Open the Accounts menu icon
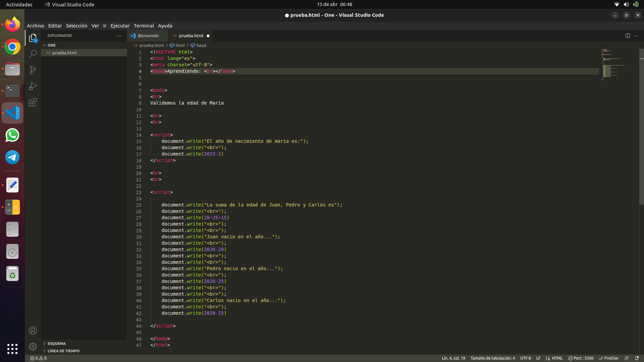 point(33,330)
